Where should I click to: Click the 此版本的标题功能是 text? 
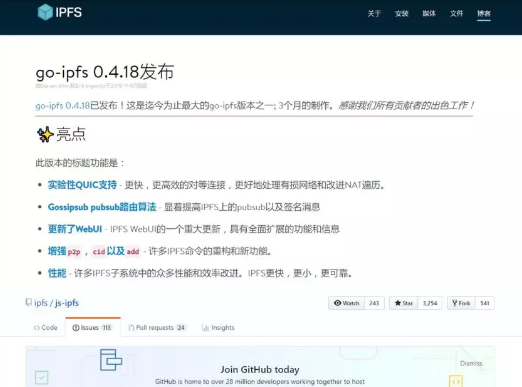click(80, 163)
